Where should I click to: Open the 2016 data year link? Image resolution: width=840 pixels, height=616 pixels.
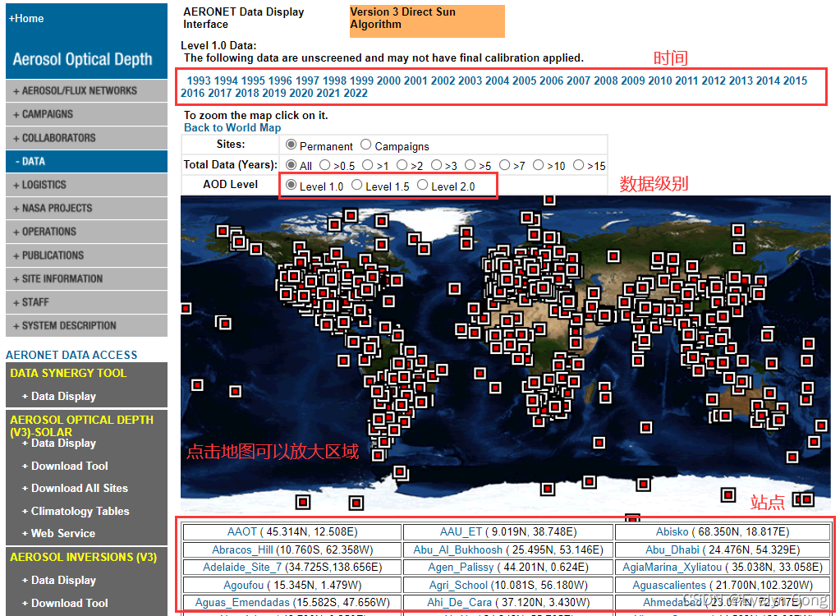tap(193, 93)
